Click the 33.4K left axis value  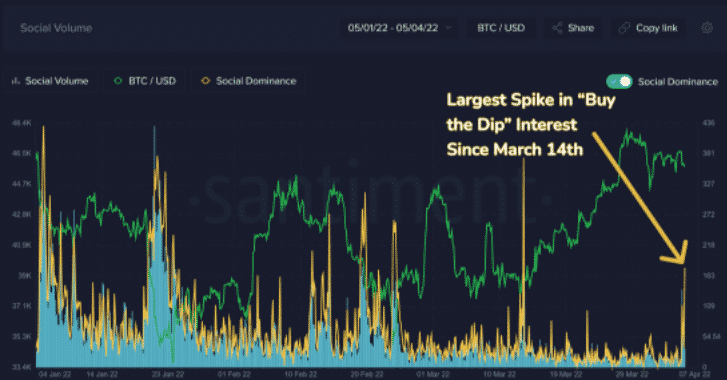coord(22,367)
